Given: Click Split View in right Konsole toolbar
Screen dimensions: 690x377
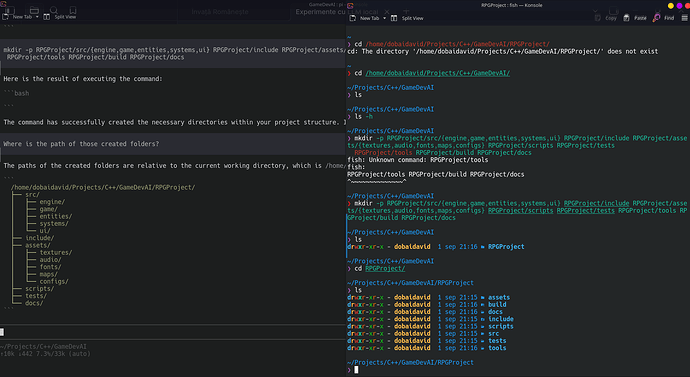Looking at the screenshot, I should (x=407, y=18).
